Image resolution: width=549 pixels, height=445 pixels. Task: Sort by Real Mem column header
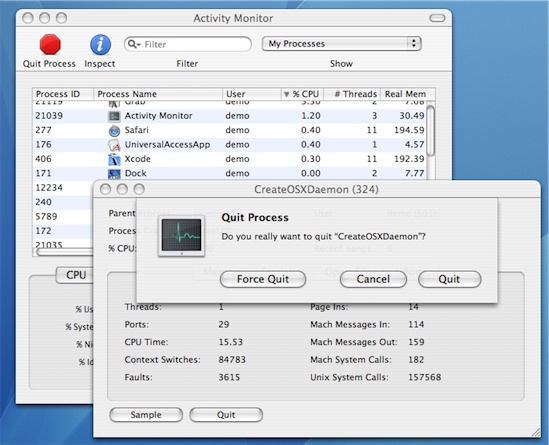pos(408,94)
